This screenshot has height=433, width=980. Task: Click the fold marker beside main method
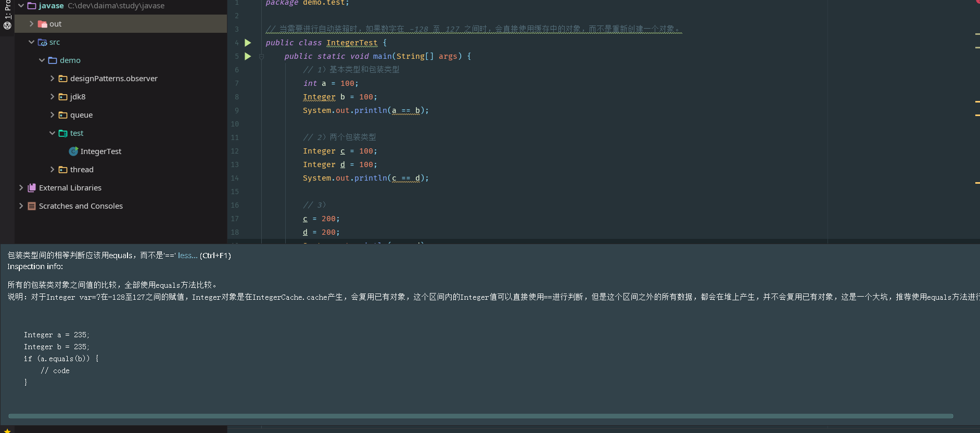(x=261, y=56)
